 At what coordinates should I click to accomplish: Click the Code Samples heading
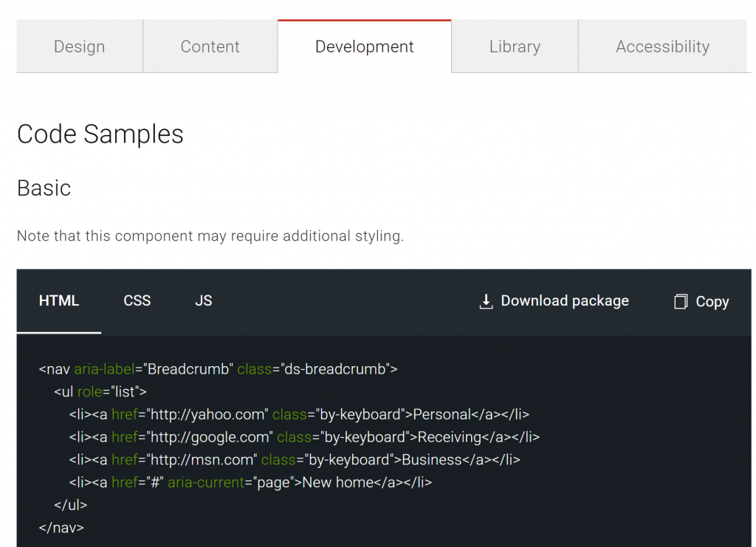tap(100, 134)
